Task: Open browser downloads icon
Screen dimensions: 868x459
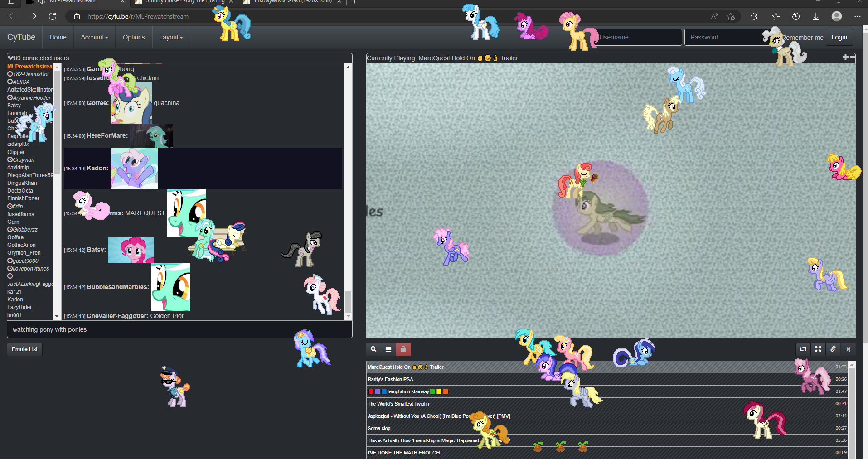Action: point(815,16)
